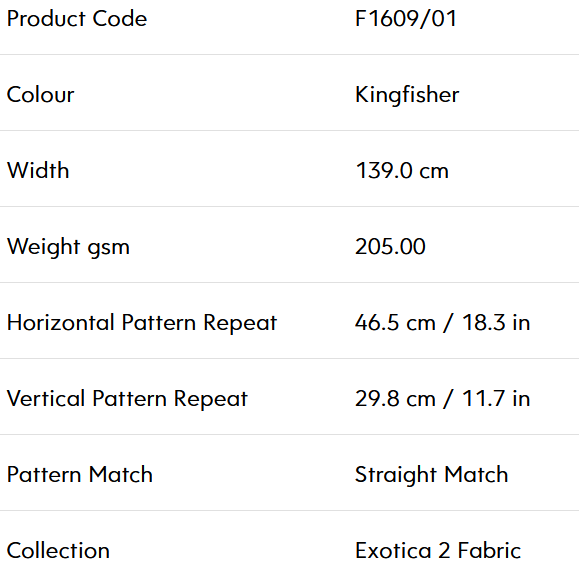
Task: Select the Kingfisher colour value
Action: pyautogui.click(x=407, y=95)
